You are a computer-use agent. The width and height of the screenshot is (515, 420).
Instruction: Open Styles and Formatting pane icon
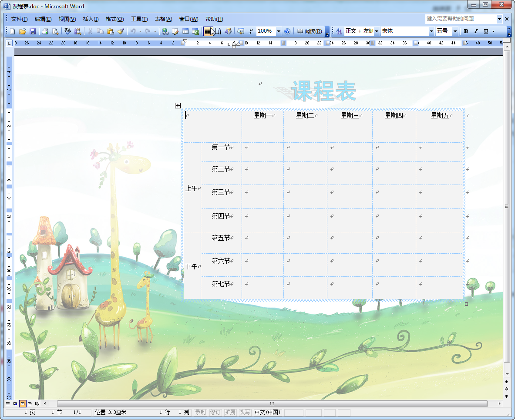pyautogui.click(x=339, y=31)
